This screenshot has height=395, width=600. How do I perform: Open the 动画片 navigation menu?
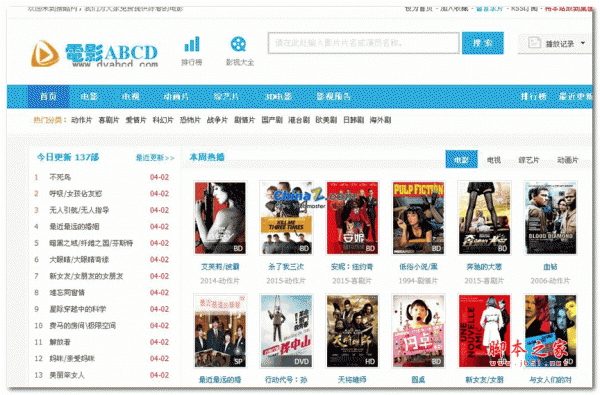(x=176, y=96)
